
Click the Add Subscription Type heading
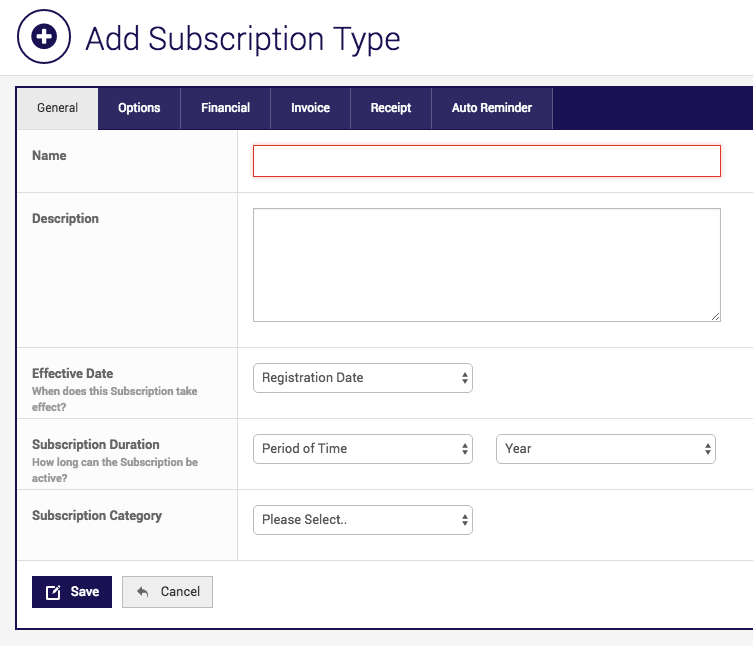coord(243,38)
